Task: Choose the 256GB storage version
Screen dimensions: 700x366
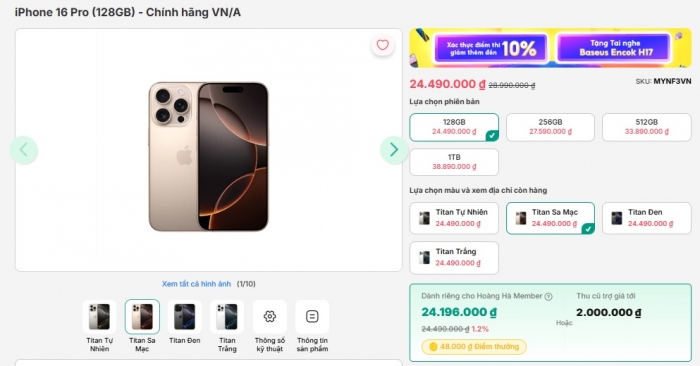Action: [550, 127]
